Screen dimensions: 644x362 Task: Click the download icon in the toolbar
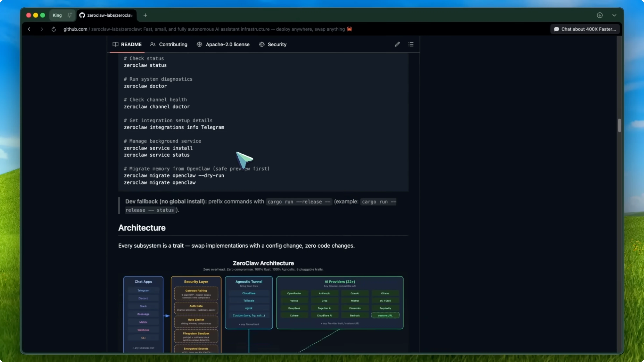(600, 15)
